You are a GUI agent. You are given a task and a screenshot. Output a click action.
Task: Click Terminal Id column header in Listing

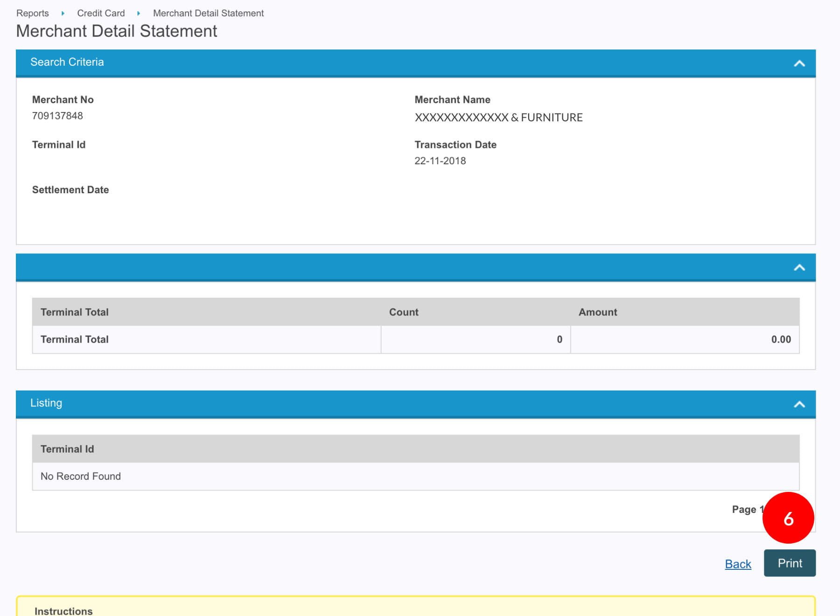click(67, 449)
